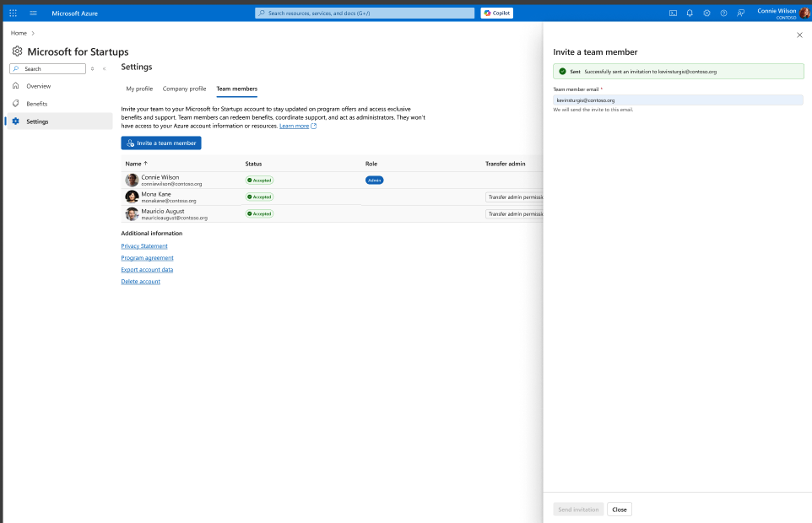Open the Program agreement link
The height and width of the screenshot is (523, 812).
[147, 257]
